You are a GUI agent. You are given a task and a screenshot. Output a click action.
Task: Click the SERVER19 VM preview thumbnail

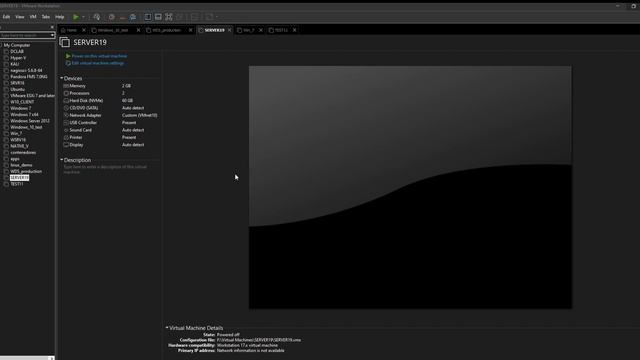(410, 187)
